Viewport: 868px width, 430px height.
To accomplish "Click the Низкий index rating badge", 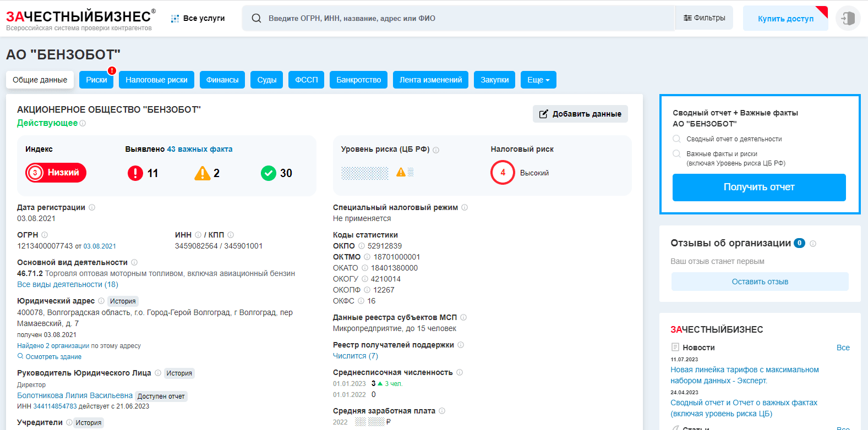I will point(56,173).
